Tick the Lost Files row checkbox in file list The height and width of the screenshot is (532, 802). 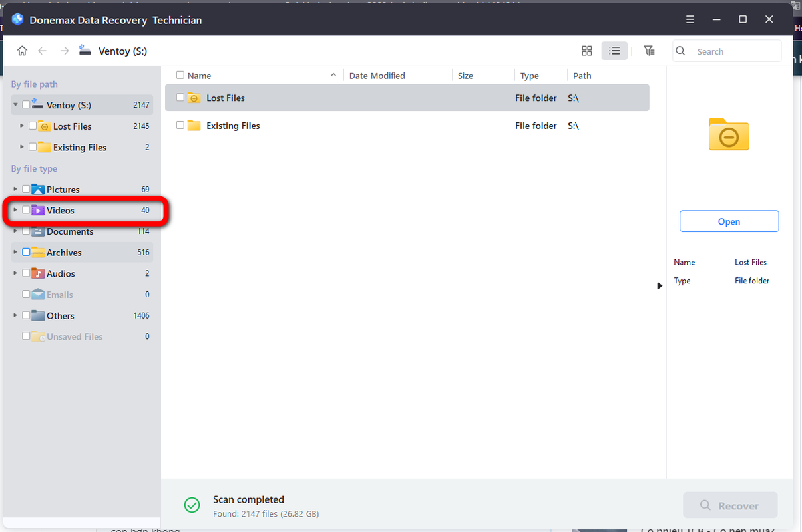tap(180, 98)
